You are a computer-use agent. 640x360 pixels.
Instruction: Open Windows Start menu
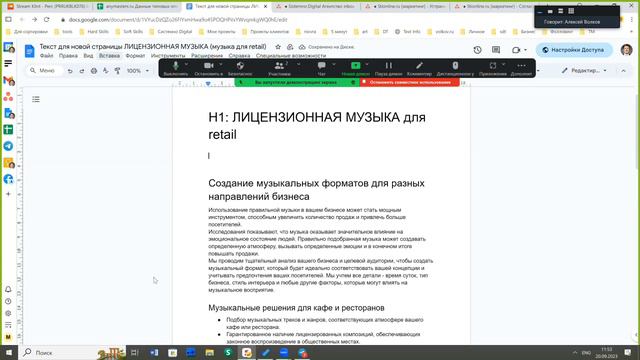pyautogui.click(x=9, y=353)
